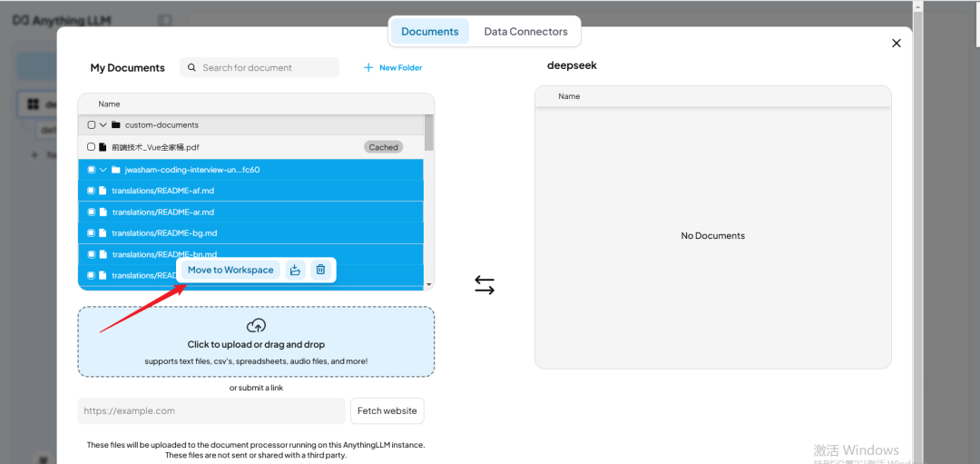This screenshot has height=464, width=980.
Task: Click the Name header in My Documents list
Action: 109,104
